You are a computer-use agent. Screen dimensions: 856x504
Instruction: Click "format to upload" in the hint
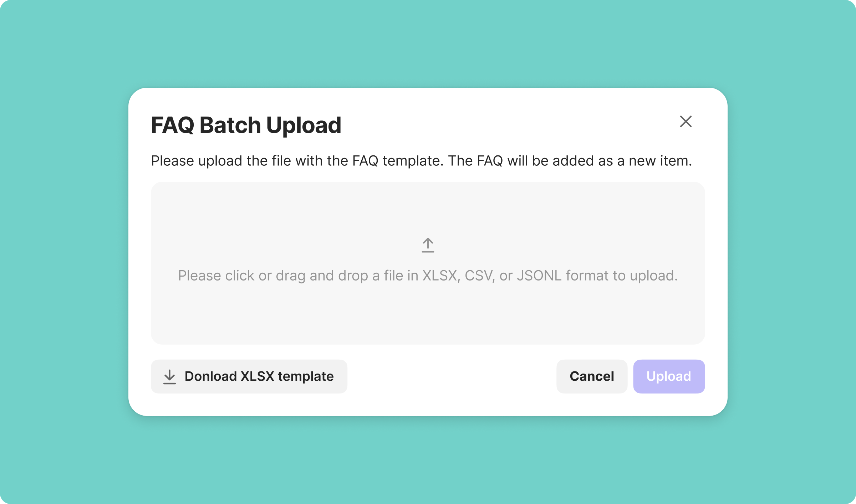coord(621,276)
